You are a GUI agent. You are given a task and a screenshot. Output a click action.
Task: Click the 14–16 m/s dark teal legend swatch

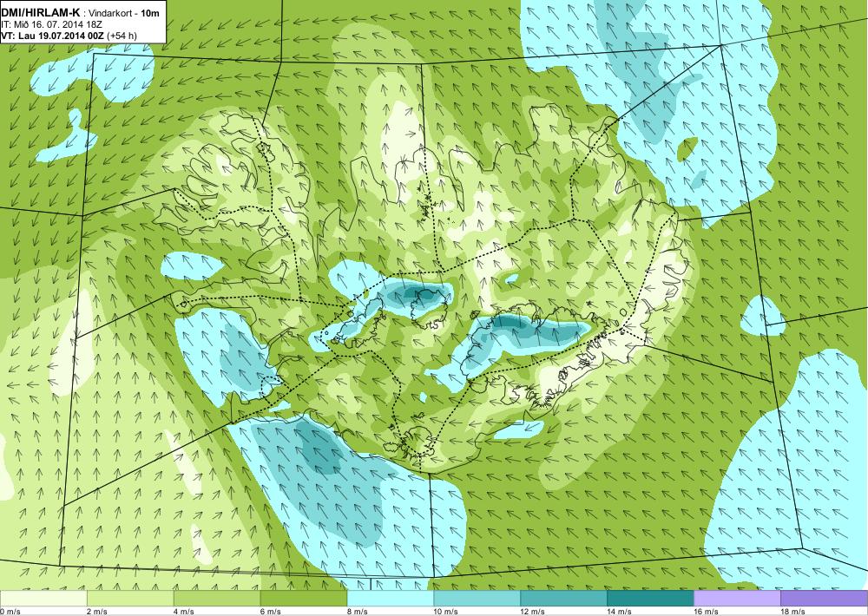(650, 599)
